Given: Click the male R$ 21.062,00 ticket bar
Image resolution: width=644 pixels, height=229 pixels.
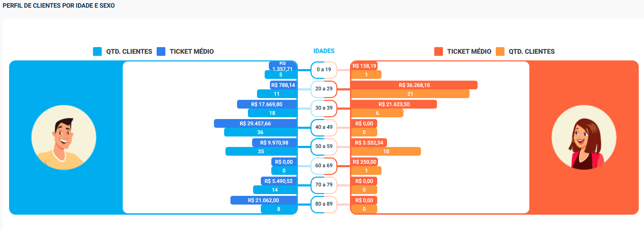Looking at the screenshot, I should [x=264, y=200].
